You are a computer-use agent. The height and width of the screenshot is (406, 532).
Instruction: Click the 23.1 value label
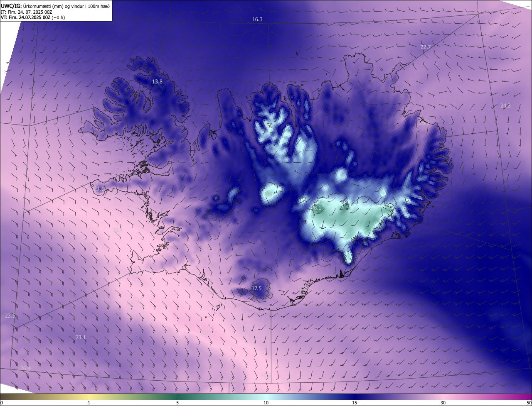81,338
